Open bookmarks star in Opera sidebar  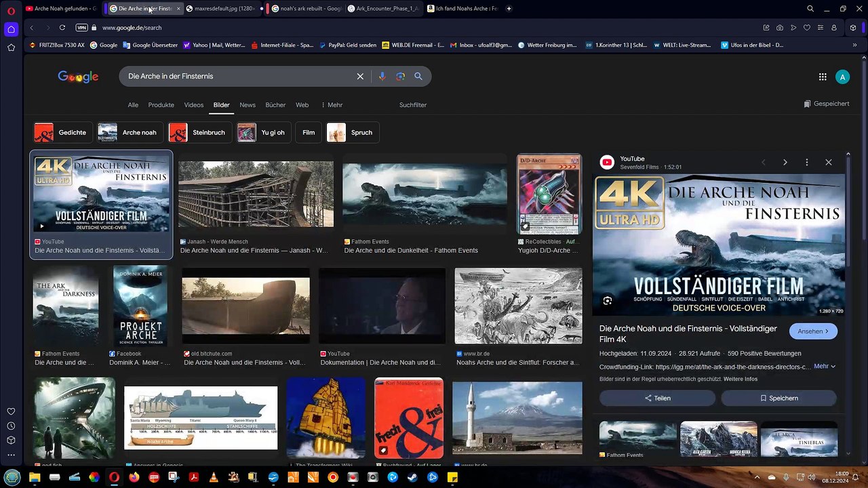[x=11, y=47]
